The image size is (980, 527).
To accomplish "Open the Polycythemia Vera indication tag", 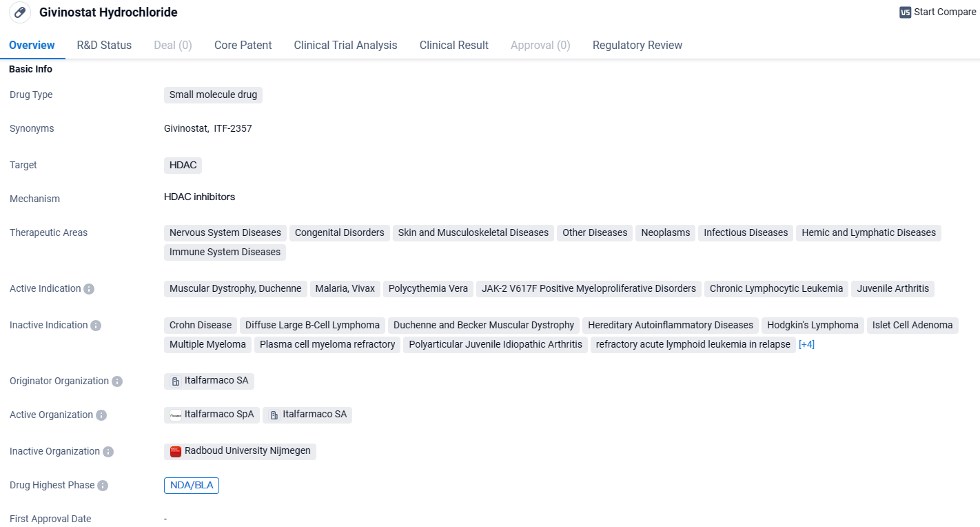I will click(x=428, y=288).
